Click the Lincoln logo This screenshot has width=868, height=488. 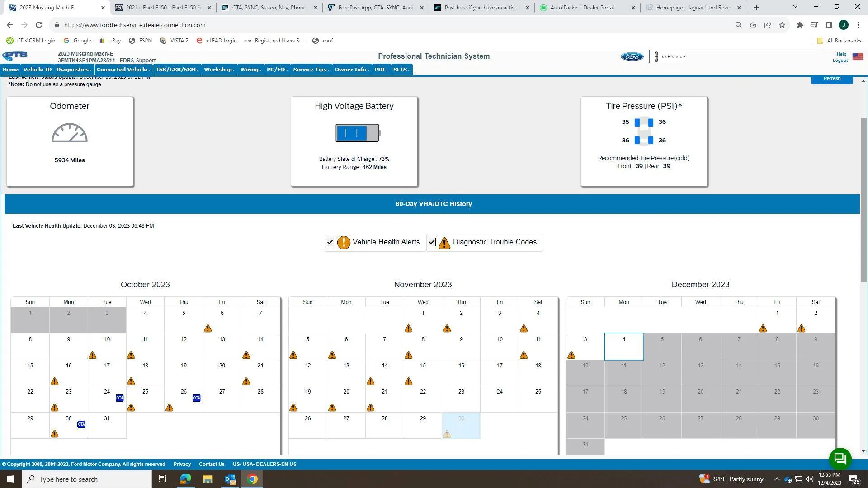coord(670,56)
